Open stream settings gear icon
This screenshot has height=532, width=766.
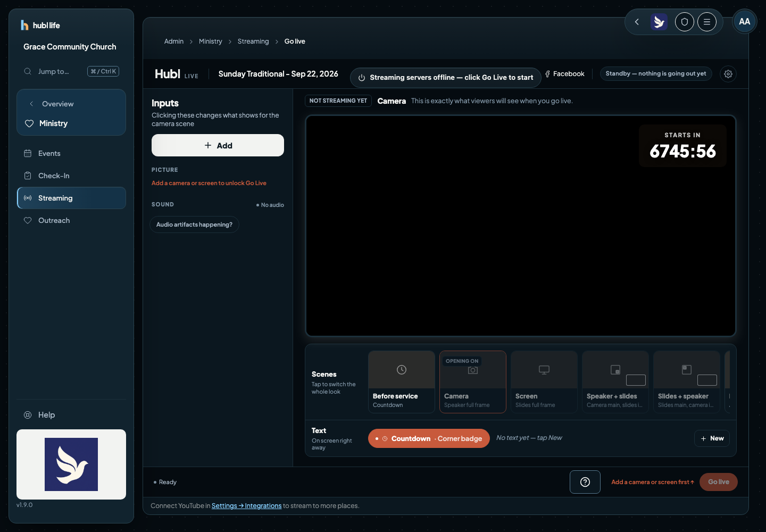(x=728, y=74)
